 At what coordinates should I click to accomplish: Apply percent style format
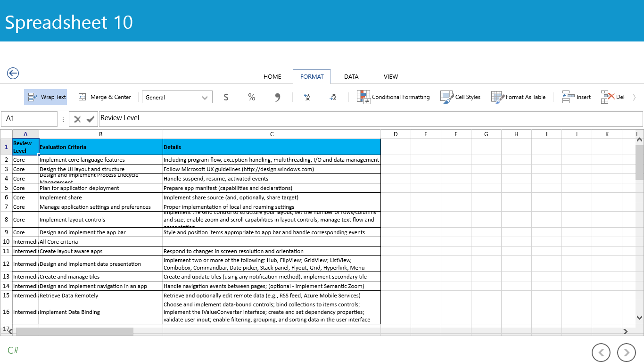click(x=252, y=97)
